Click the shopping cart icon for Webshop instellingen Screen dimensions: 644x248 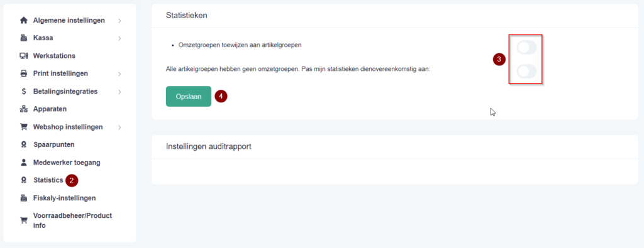(x=23, y=127)
